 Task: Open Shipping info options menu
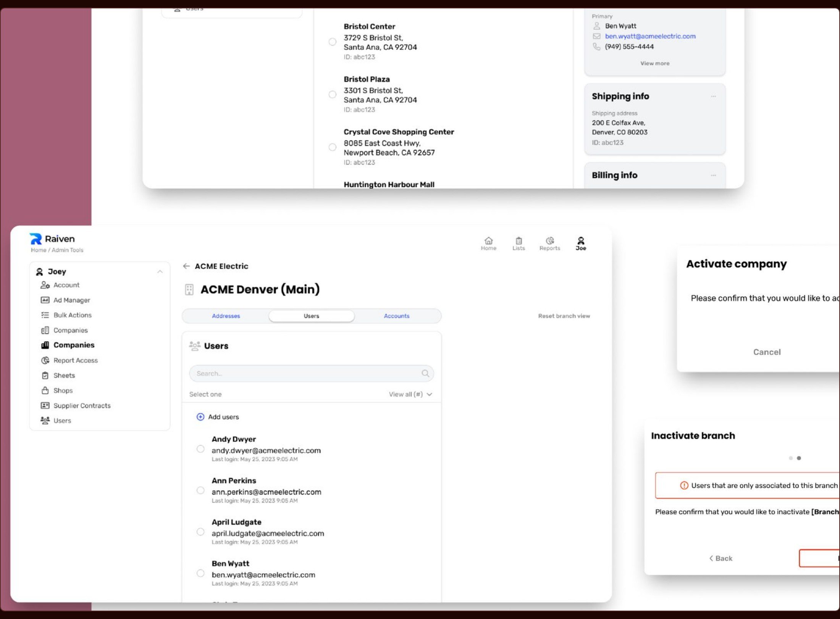point(713,97)
